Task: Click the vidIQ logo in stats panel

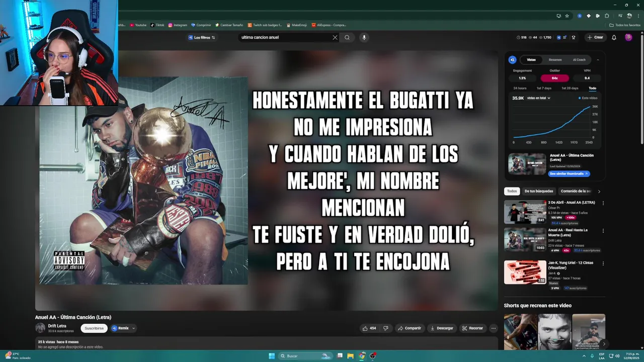Action: [513, 60]
